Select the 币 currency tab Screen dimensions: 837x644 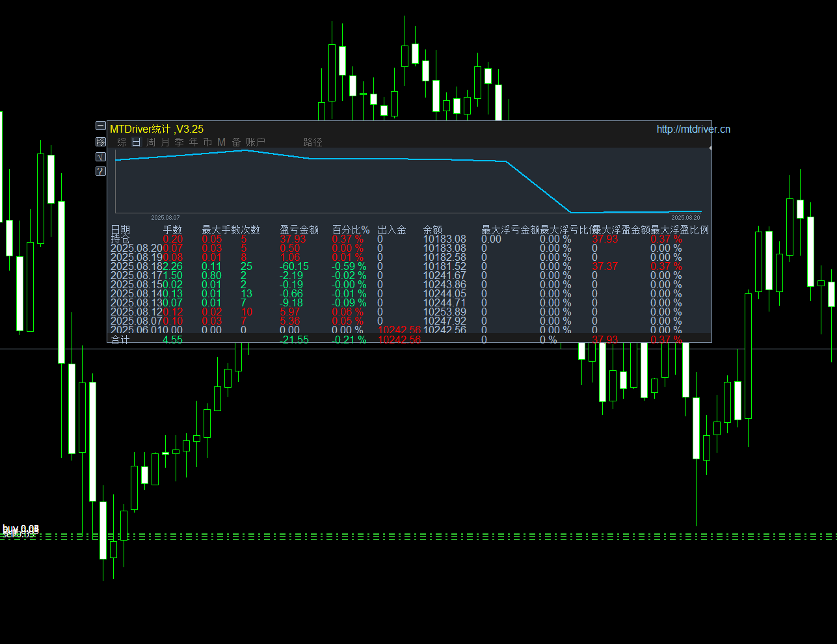(x=207, y=142)
